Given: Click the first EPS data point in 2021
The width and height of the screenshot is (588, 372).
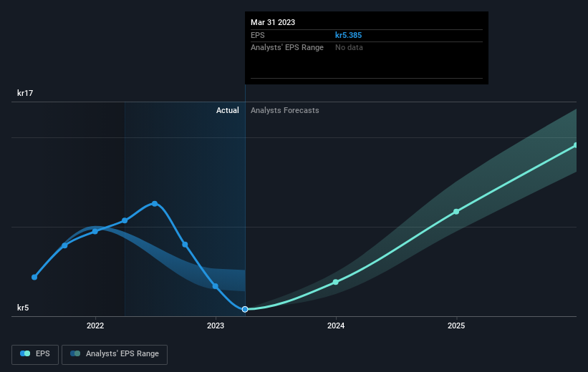Looking at the screenshot, I should (34, 278).
